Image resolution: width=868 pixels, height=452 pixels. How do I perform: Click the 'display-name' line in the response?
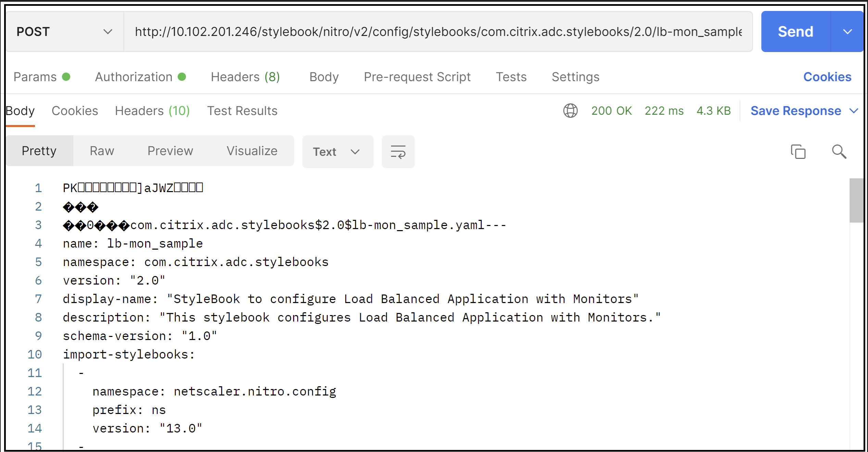coord(351,299)
